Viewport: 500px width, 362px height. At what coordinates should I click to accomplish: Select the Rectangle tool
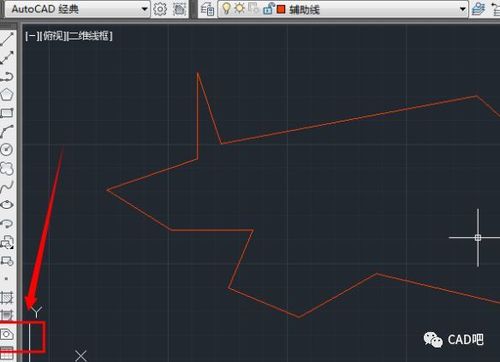click(7, 113)
